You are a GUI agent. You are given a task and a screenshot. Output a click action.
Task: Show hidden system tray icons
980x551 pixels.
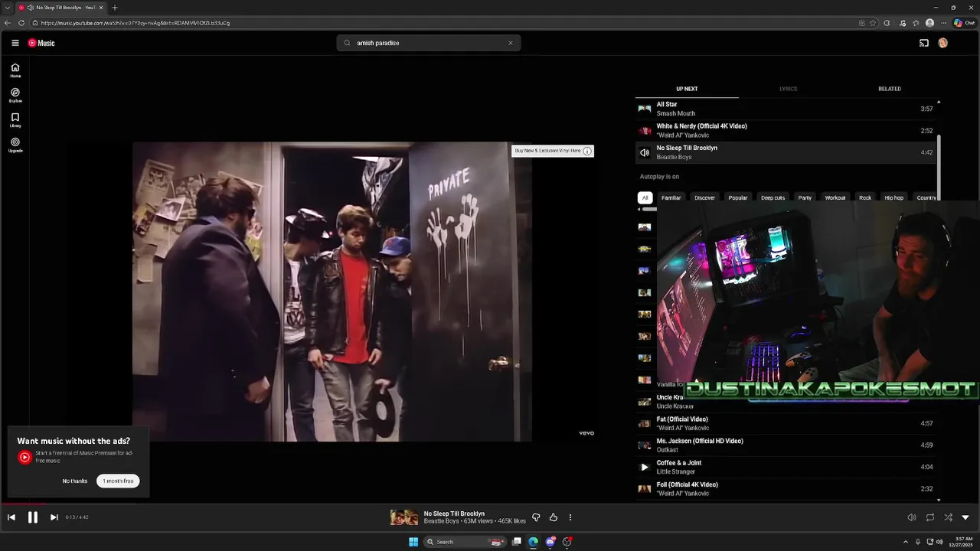click(x=907, y=542)
